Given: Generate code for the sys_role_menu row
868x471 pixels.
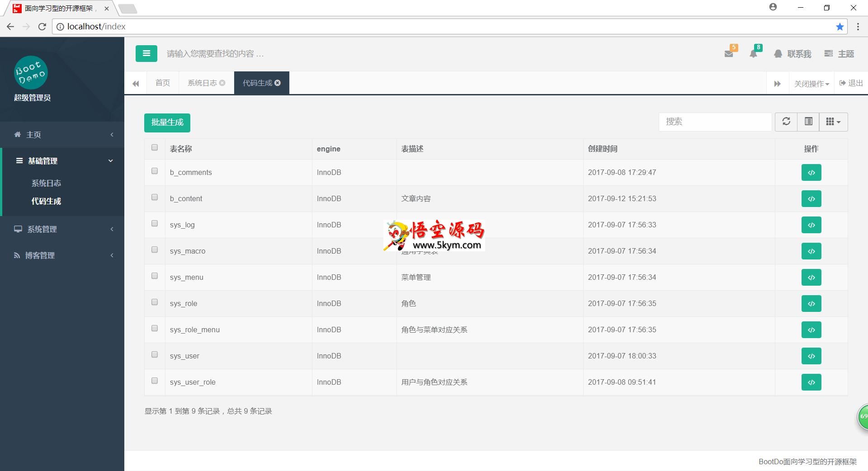Looking at the screenshot, I should pos(811,330).
